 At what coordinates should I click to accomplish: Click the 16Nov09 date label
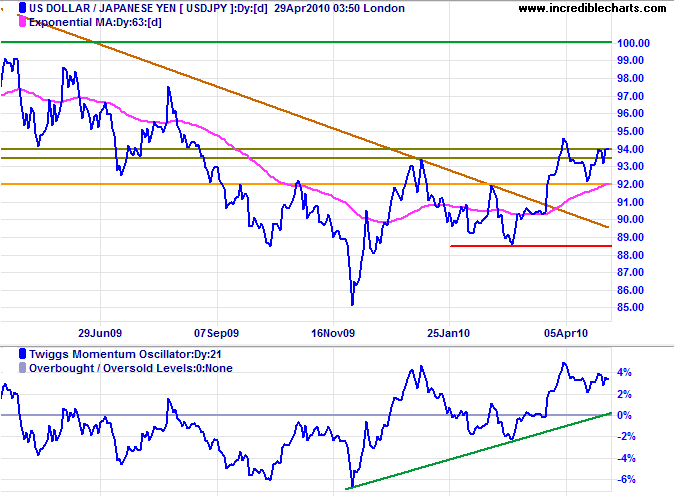(333, 333)
